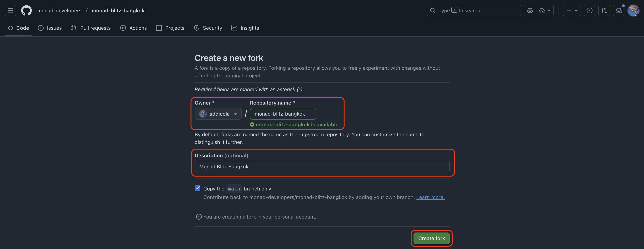The image size is (644, 249).
Task: Expand the addicola owner dropdown
Action: click(x=218, y=114)
